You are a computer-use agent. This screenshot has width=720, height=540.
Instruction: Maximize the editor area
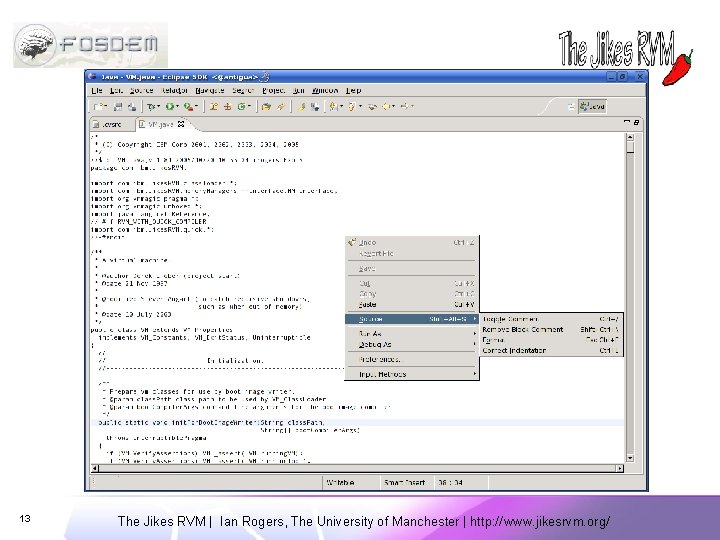(636, 122)
